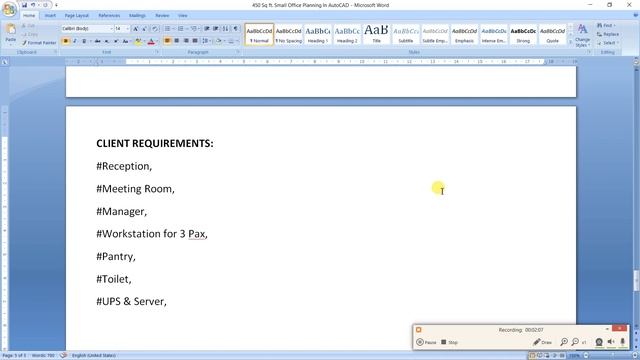Justify paragraph text
640x360 pixels.
(195, 41)
